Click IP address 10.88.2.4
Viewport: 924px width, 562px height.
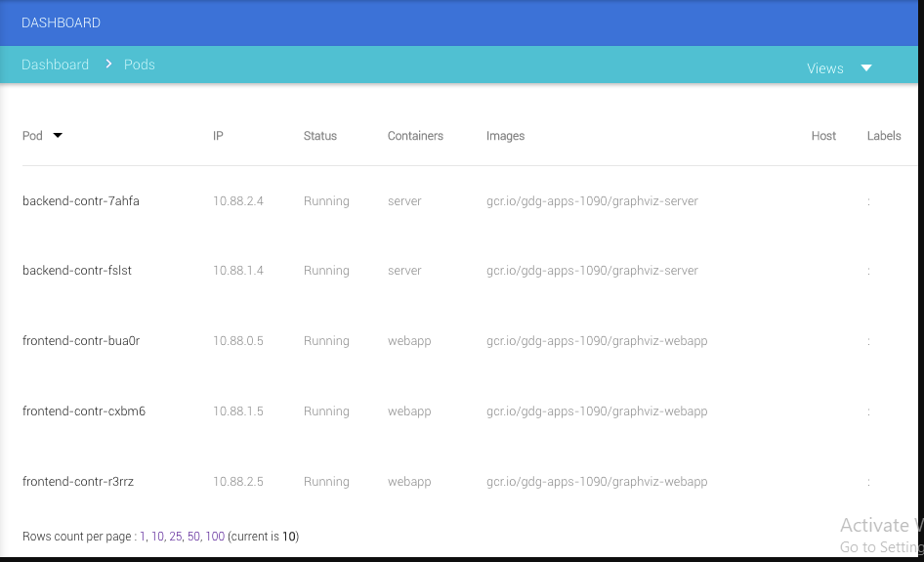pos(238,201)
